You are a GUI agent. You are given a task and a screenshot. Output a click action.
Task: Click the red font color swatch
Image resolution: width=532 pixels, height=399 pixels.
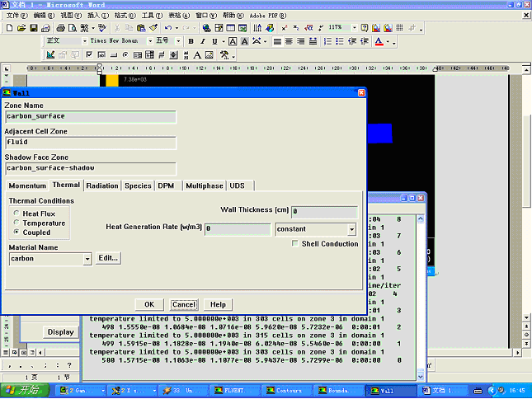pyautogui.click(x=379, y=41)
